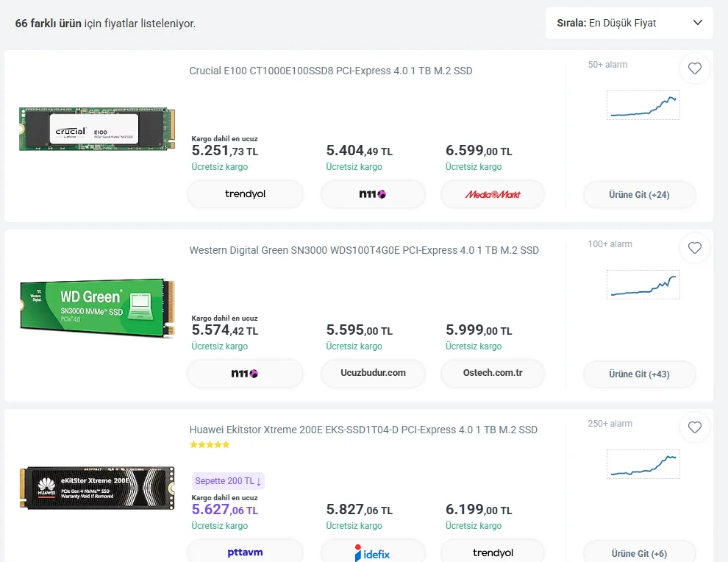Click Ürüne Git (+43) button

pyautogui.click(x=639, y=374)
